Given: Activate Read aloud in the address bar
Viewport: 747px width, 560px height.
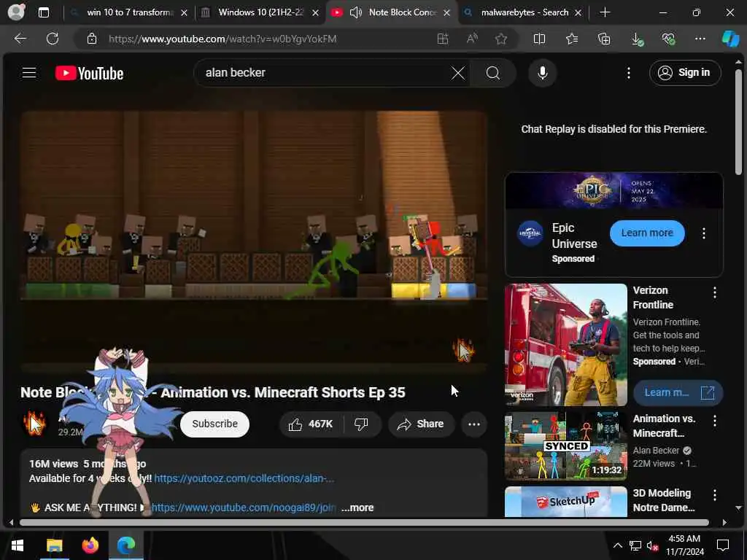Looking at the screenshot, I should coord(472,39).
